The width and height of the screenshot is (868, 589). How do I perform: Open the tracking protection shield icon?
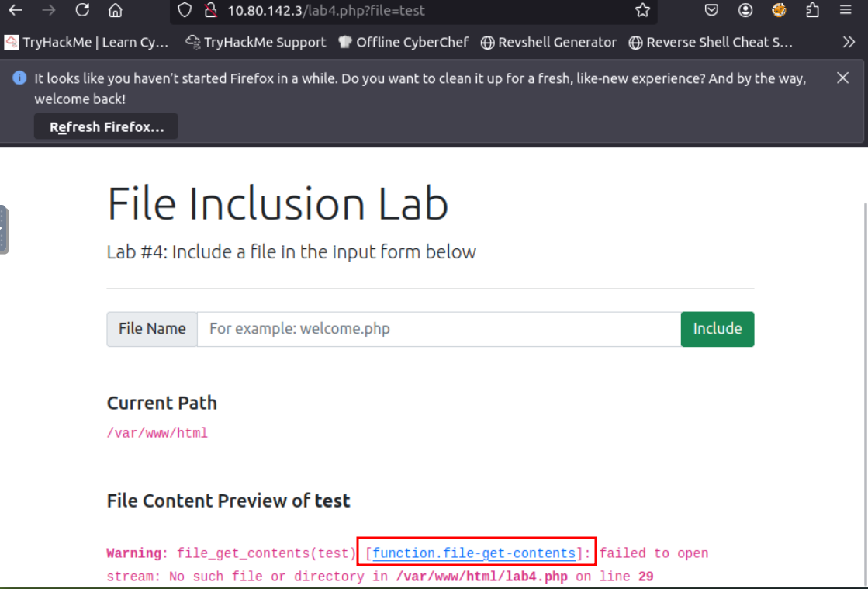click(x=184, y=10)
